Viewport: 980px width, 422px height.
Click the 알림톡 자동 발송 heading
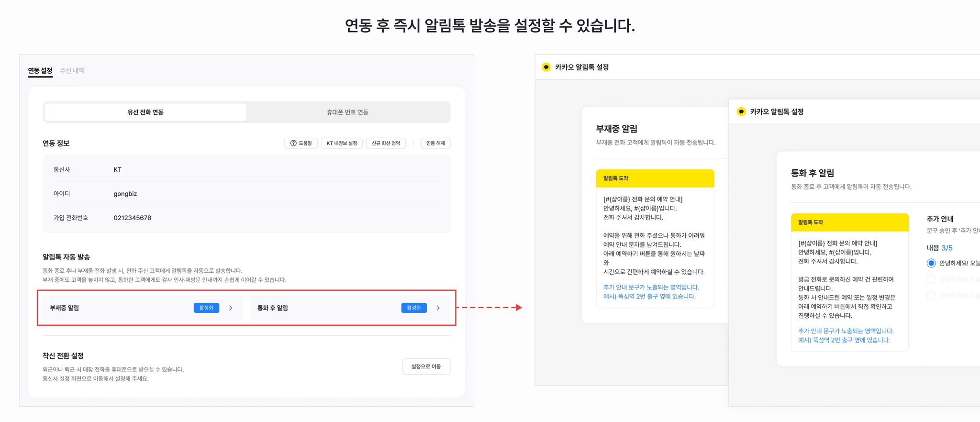(66, 257)
